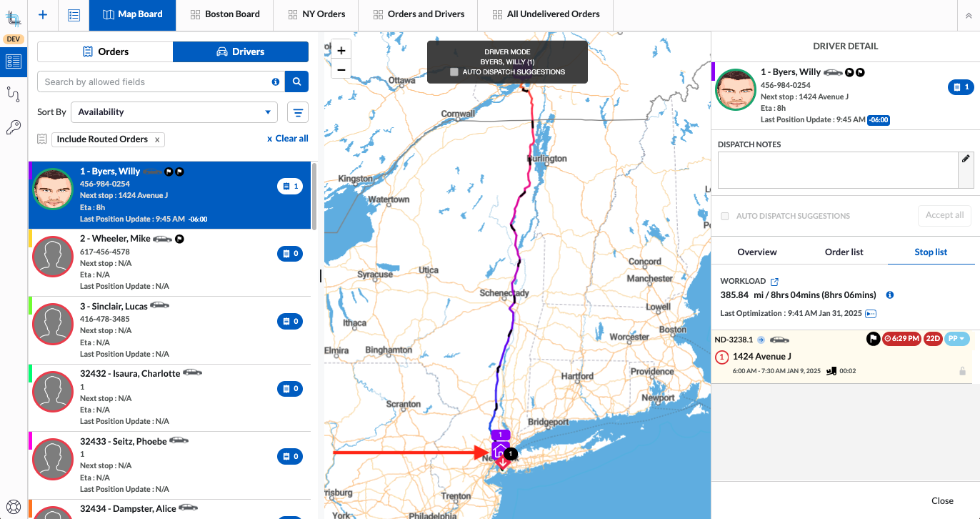Toggle Auto Dispatch Suggestions in Driver Detail
The image size is (980, 519).
[x=725, y=216]
